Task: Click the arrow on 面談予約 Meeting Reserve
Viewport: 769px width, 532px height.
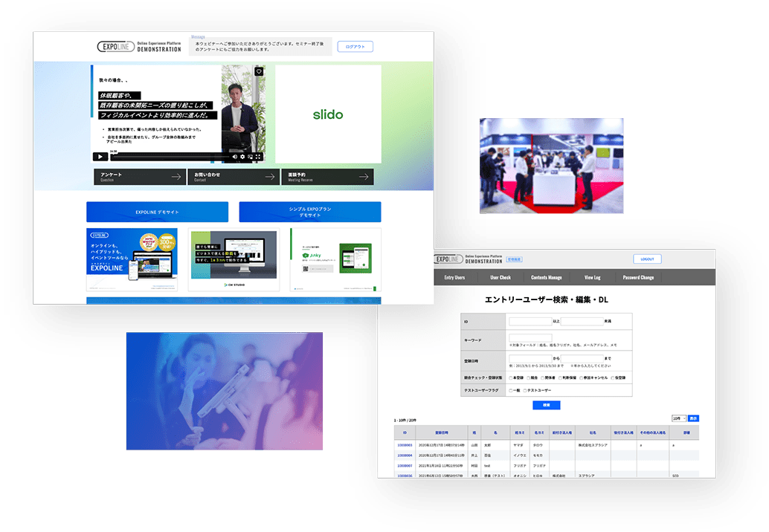Action: click(x=364, y=177)
